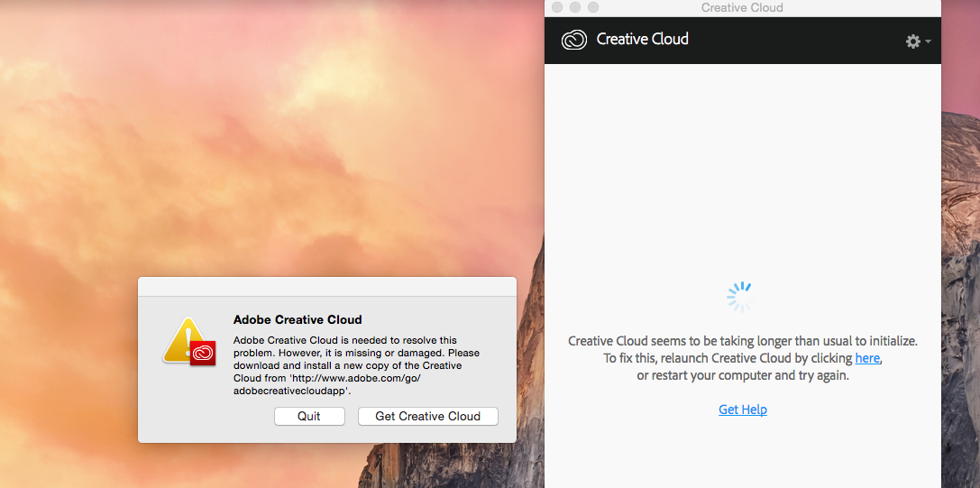Click the Get Creative Cloud button
The width and height of the screenshot is (980, 488).
pyautogui.click(x=427, y=416)
